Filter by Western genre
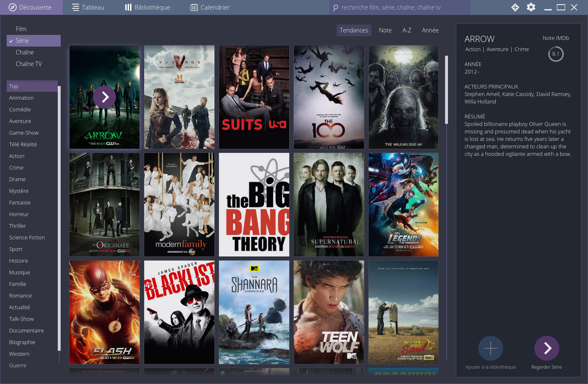Viewport: 588px width, 384px height. 32,354
